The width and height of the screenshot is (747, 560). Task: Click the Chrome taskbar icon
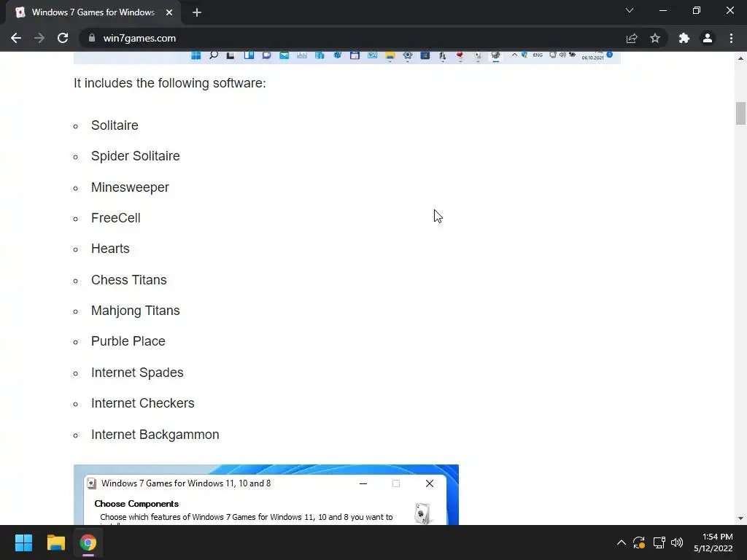tap(88, 542)
